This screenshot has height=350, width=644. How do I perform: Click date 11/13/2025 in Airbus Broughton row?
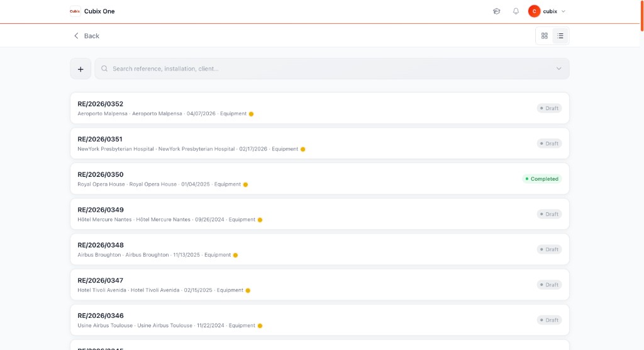[x=186, y=255]
